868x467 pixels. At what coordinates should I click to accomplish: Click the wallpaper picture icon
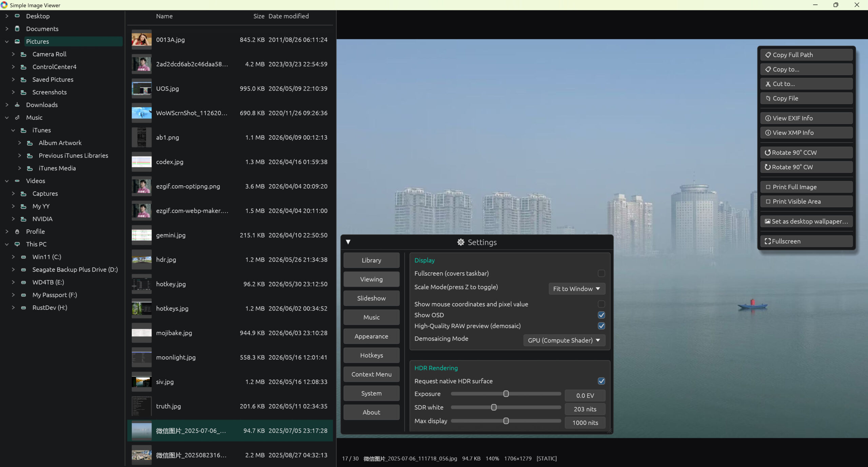[768, 221]
